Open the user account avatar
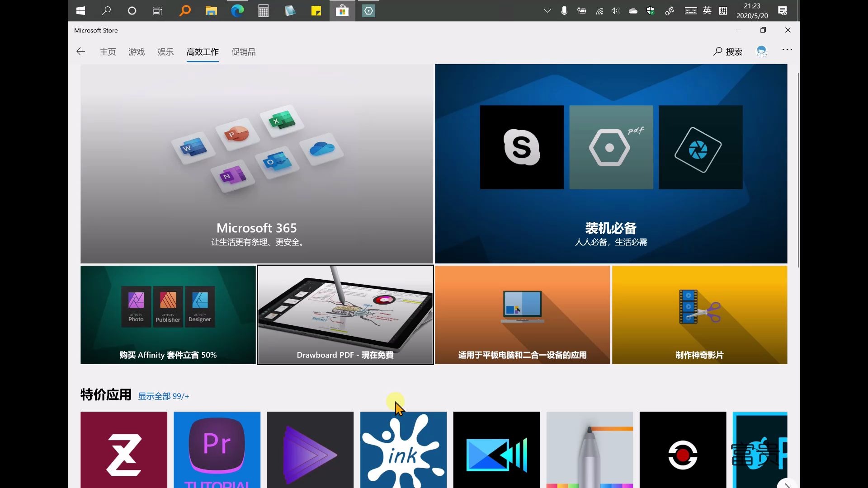868x488 pixels. tap(762, 51)
